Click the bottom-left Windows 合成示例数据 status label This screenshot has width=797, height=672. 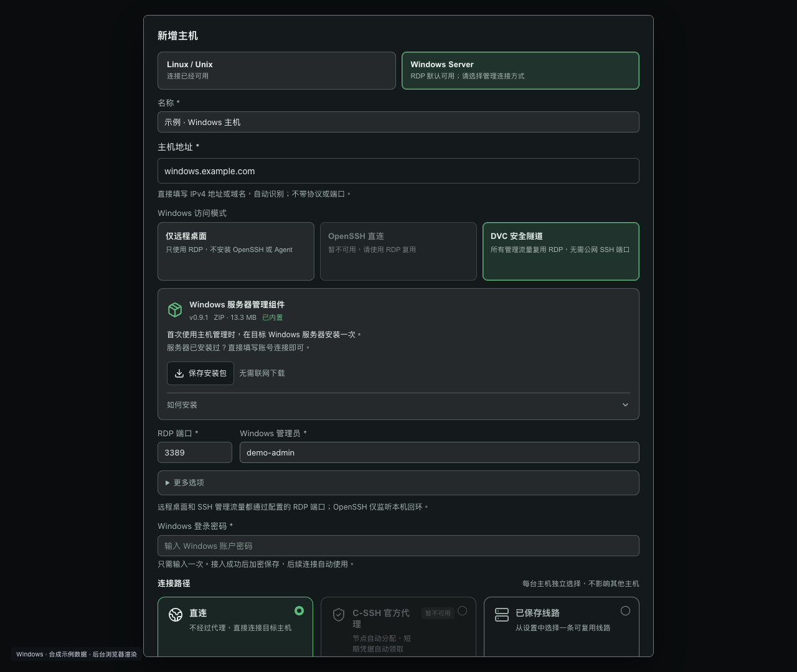[77, 655]
